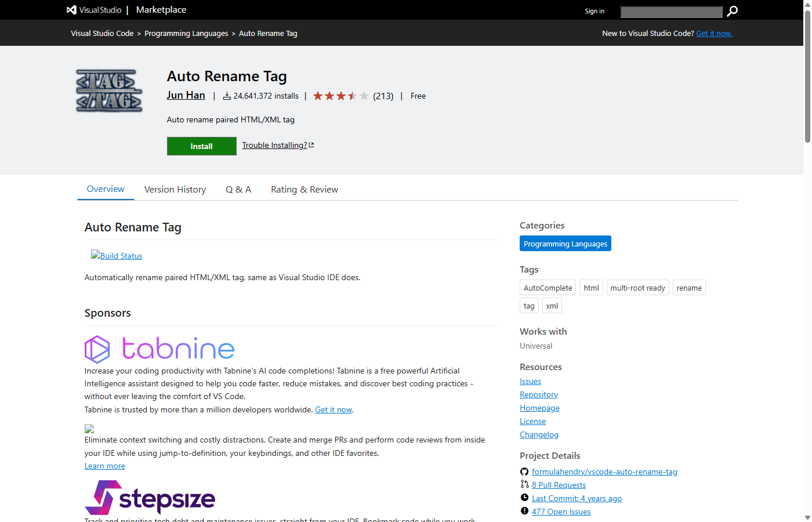This screenshot has height=522, width=812.
Task: Open the Overview tab
Action: tap(106, 189)
